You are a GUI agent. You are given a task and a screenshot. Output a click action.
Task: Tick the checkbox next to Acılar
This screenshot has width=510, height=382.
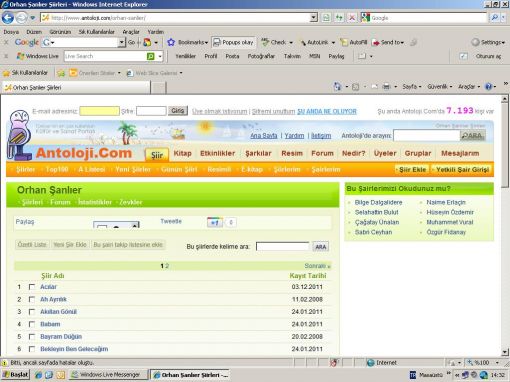click(32, 287)
